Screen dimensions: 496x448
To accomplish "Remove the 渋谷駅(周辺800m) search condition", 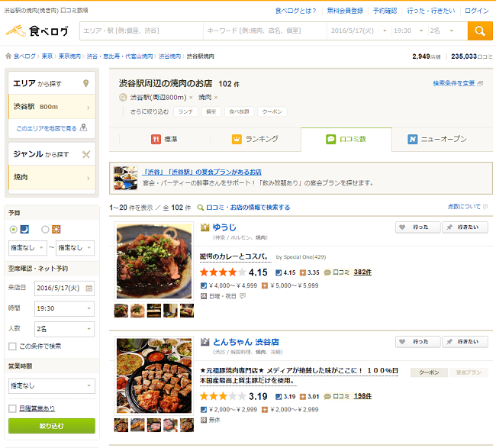I will pyautogui.click(x=191, y=98).
